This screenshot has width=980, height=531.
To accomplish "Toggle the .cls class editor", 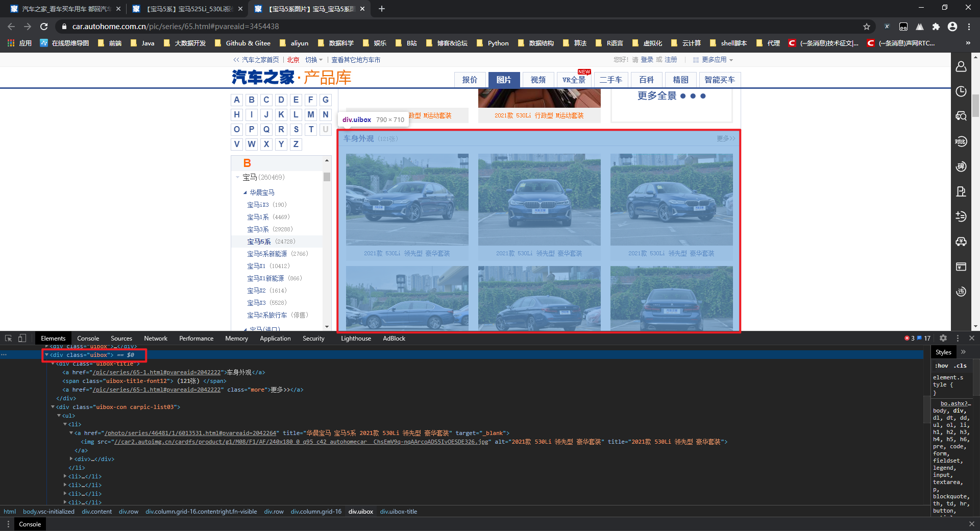I will pos(961,366).
